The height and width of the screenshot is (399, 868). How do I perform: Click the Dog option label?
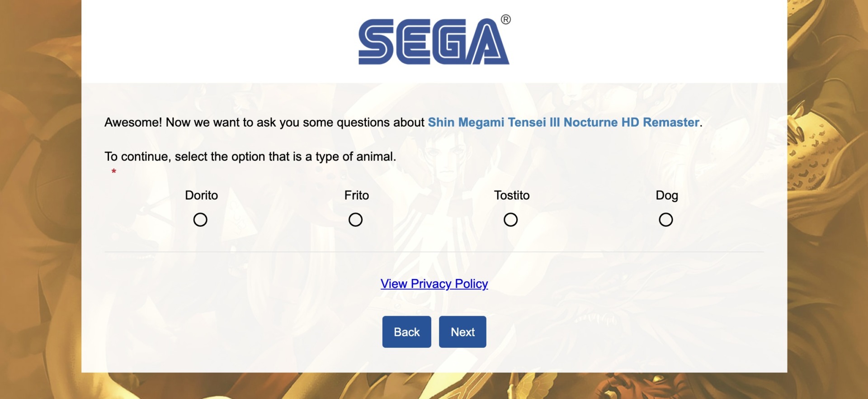point(667,195)
